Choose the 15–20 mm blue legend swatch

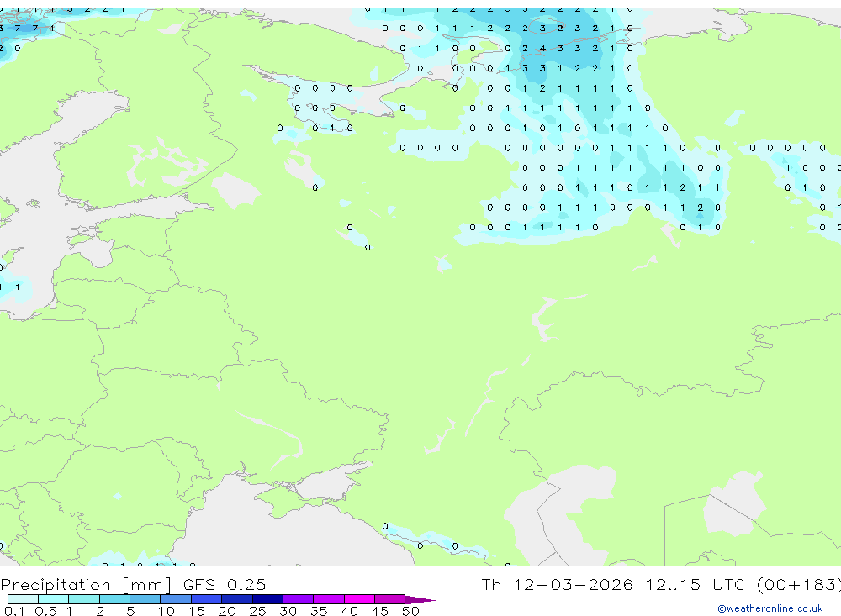[207, 599]
